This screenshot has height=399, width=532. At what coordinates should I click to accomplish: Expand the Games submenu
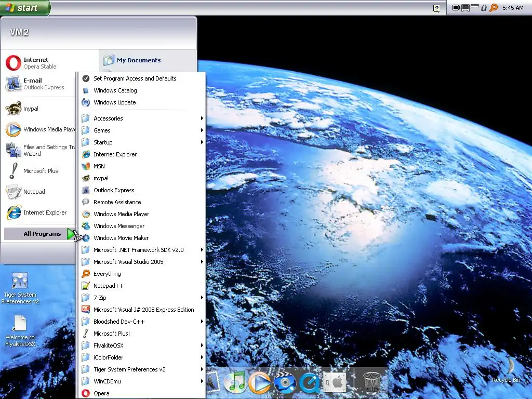141,130
